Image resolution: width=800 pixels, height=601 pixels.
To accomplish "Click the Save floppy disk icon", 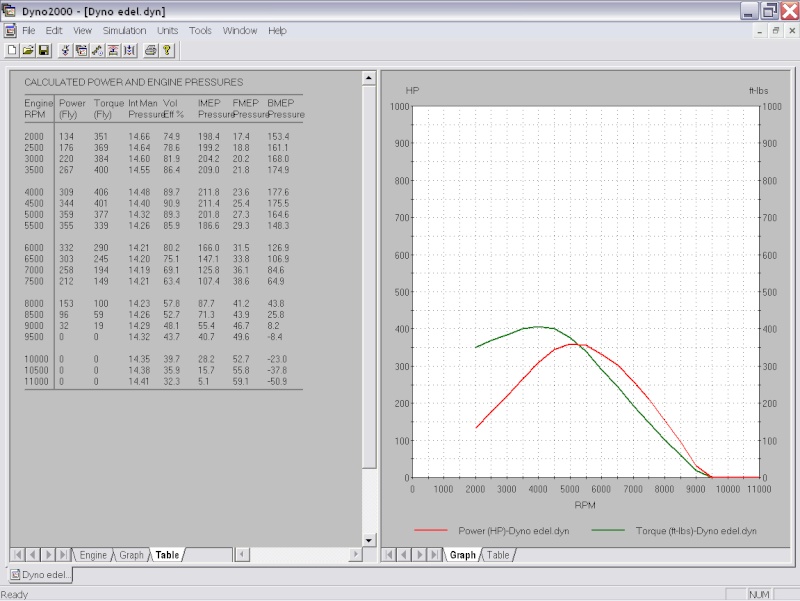I will coord(44,50).
